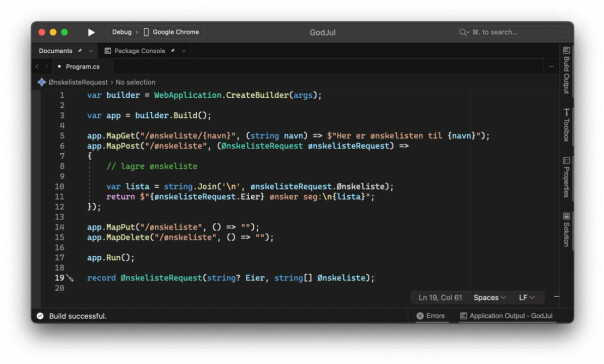Open Build Output side panel
Screen dimensions: 604x364
click(x=566, y=70)
